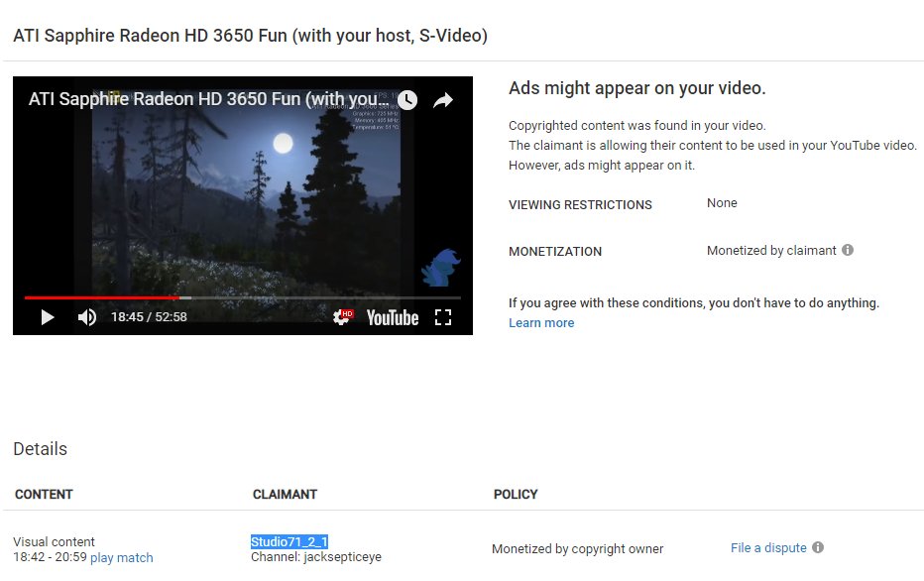924x581 pixels.
Task: Click the Monetized by copyright owner text
Action: click(577, 549)
